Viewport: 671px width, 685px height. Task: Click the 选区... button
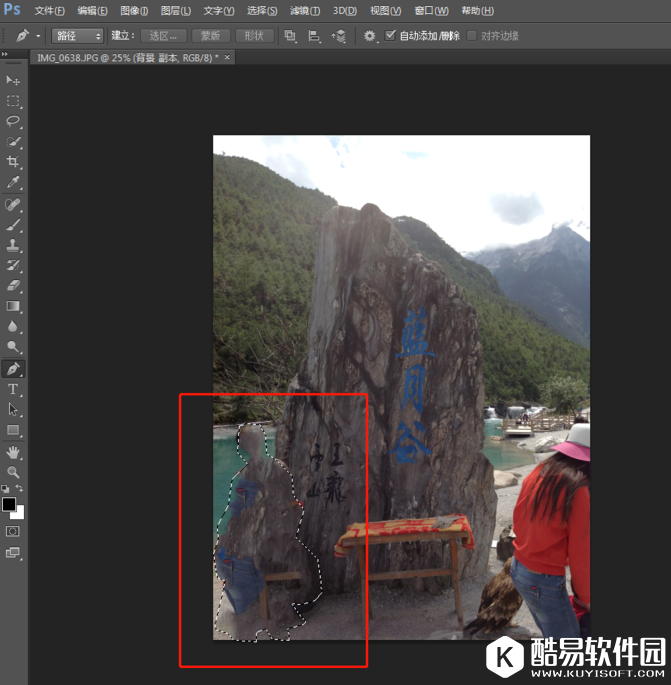pos(163,36)
